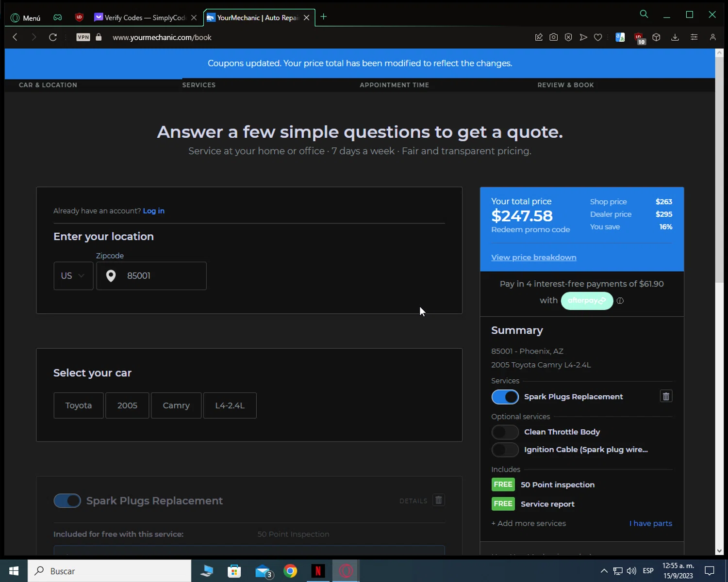Viewport: 728px width, 582px height.
Task: Click the volume speaker tray icon
Action: pos(631,571)
